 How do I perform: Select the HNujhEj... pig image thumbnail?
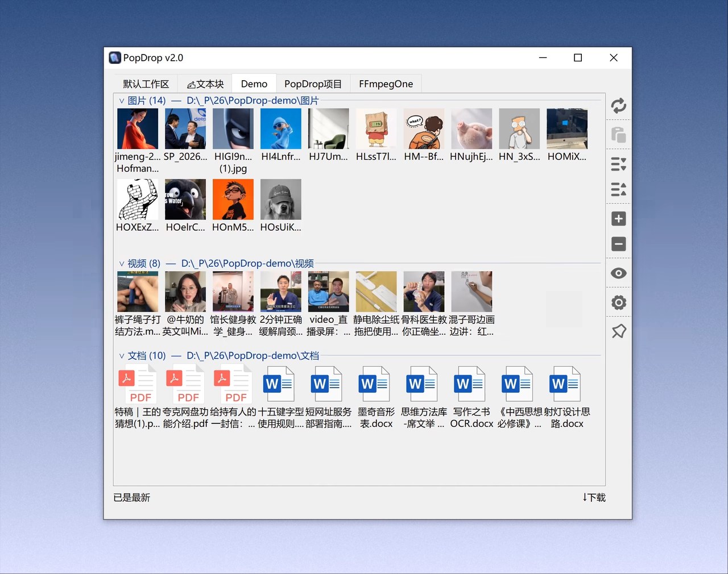pos(472,129)
